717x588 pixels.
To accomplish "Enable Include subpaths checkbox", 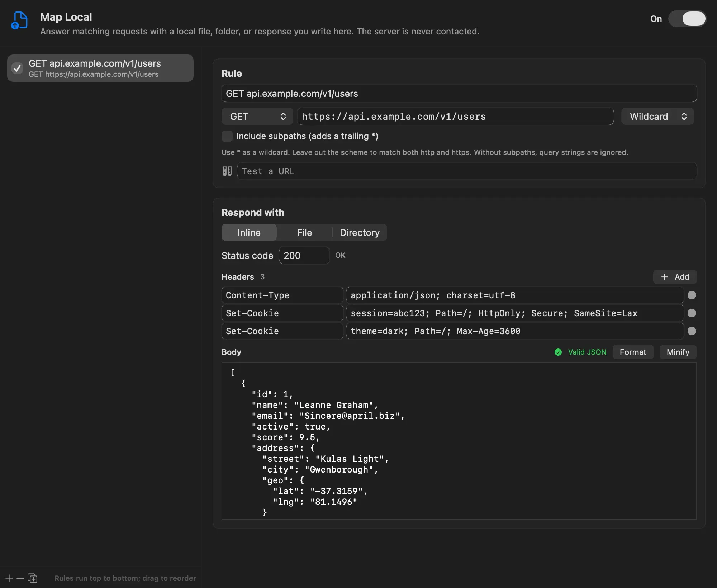I will click(x=227, y=136).
